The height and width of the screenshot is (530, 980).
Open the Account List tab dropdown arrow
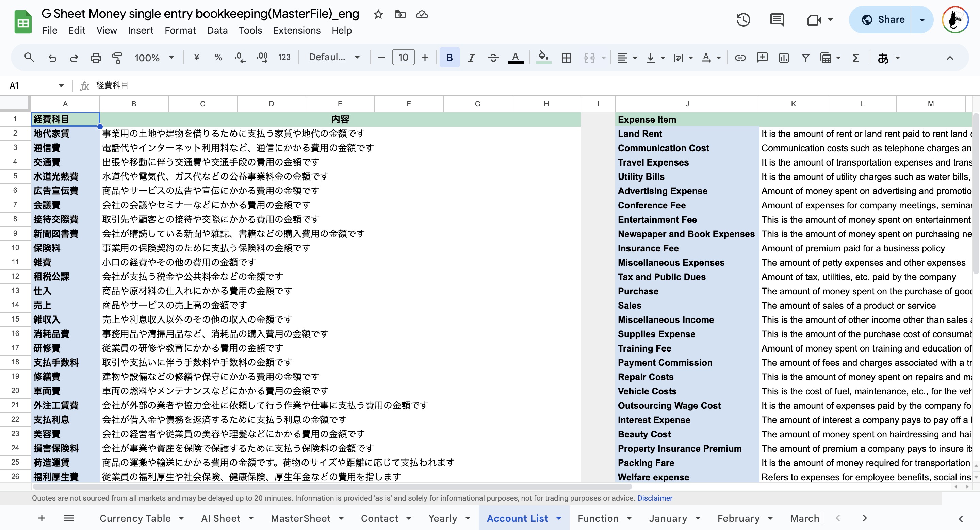pos(559,518)
